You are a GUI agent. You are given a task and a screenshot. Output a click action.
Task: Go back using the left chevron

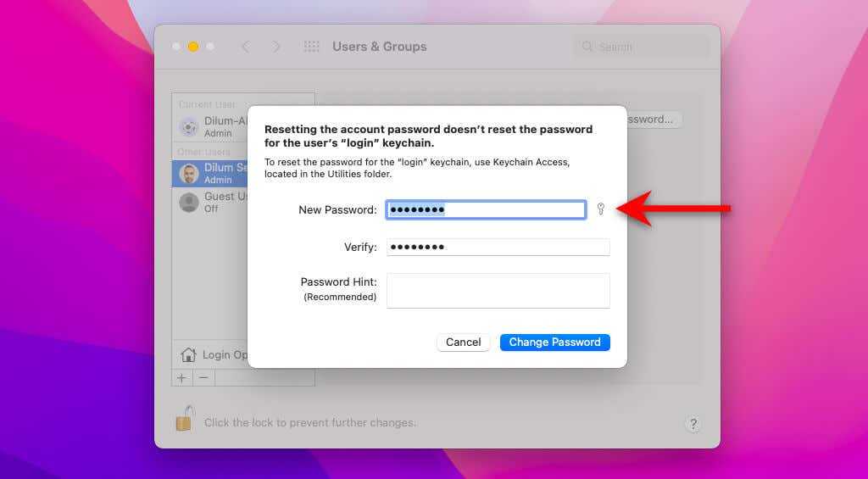pos(246,47)
